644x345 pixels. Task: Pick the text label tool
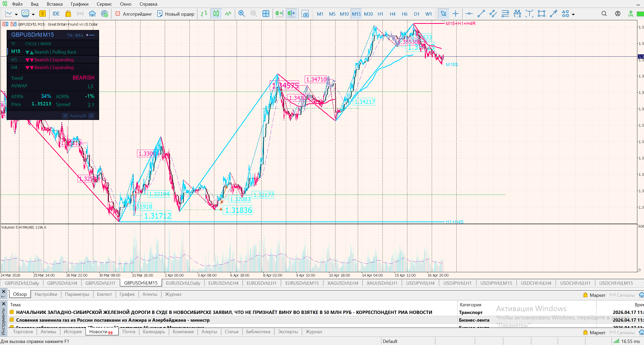pos(529,14)
